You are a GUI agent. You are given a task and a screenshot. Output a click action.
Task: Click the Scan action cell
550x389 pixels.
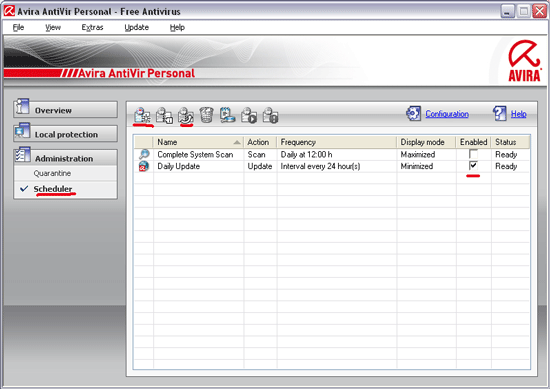pos(256,154)
